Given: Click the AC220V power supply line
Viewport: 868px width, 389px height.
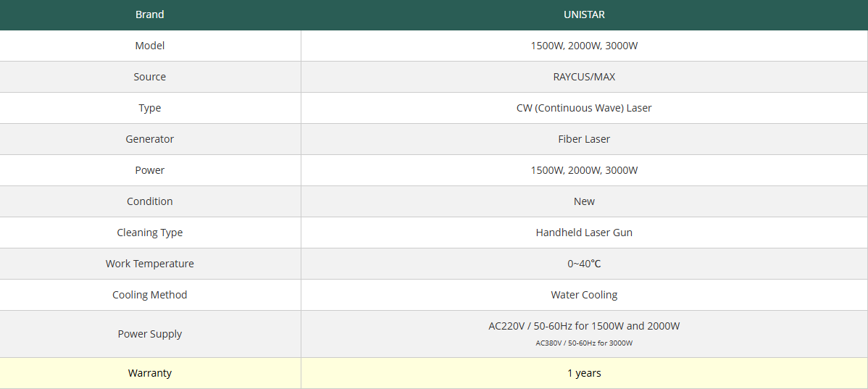Looking at the screenshot, I should point(584,326).
